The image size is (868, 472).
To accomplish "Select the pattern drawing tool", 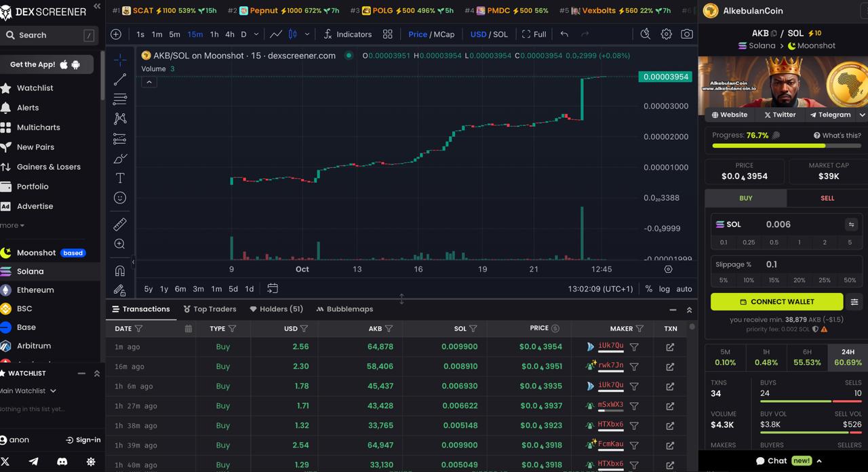I will [120, 119].
